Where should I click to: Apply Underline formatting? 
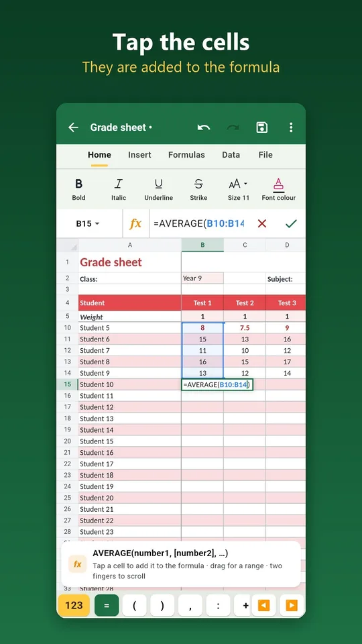(x=158, y=189)
